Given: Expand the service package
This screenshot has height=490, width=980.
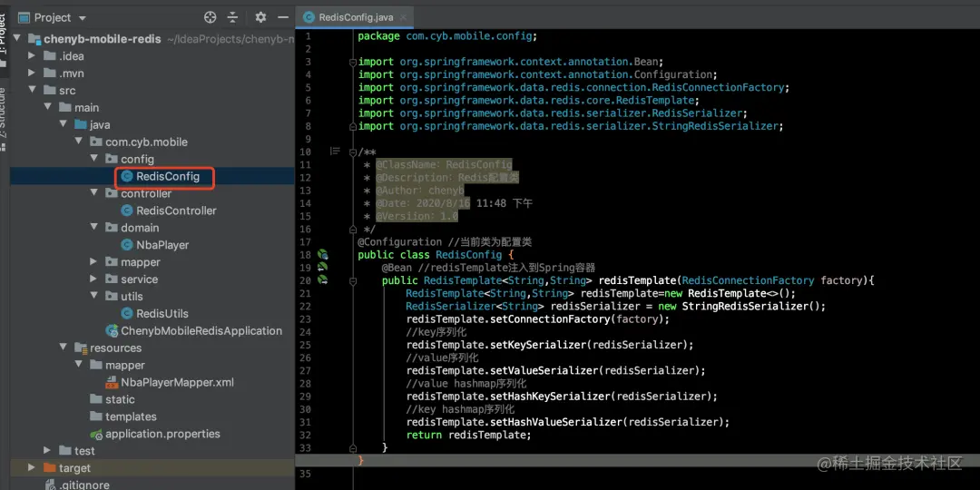Looking at the screenshot, I should pos(93,279).
